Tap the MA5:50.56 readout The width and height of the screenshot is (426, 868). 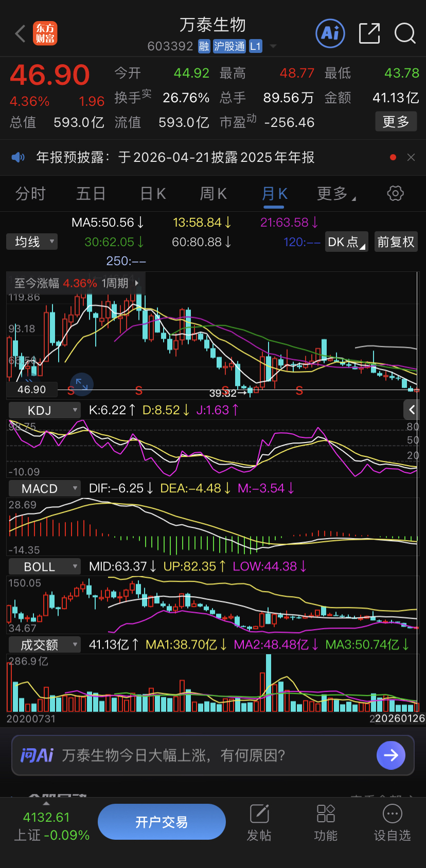coord(108,223)
